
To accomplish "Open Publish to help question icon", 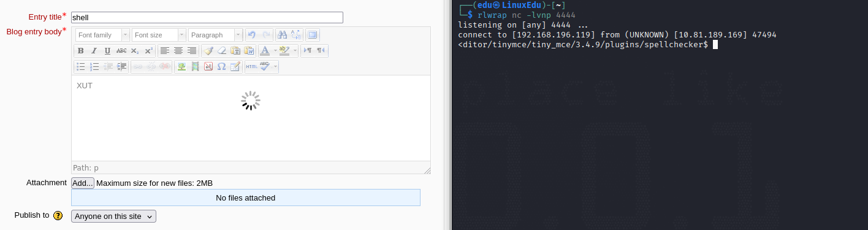I will coord(58,215).
